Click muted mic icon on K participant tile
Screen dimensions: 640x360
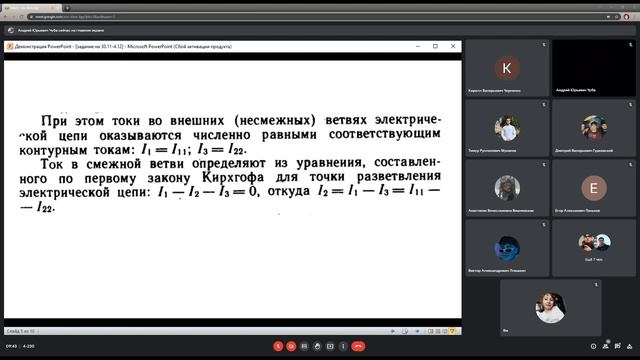544,44
